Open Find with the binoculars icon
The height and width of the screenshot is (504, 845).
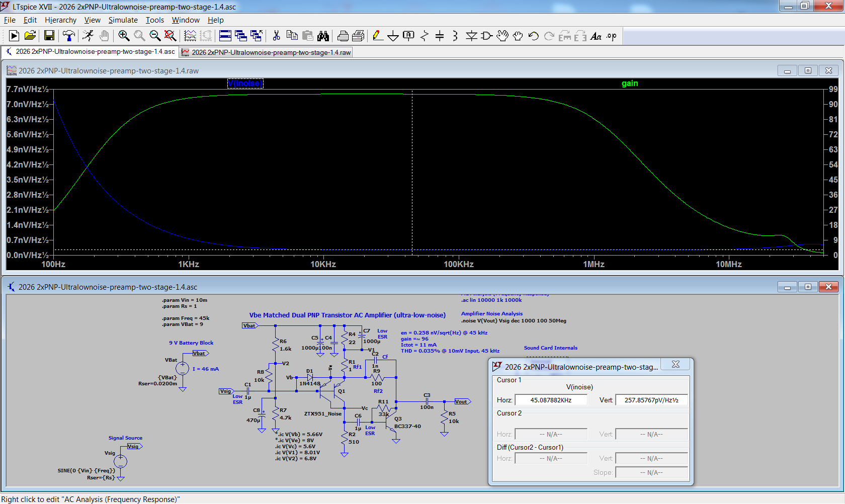point(323,36)
